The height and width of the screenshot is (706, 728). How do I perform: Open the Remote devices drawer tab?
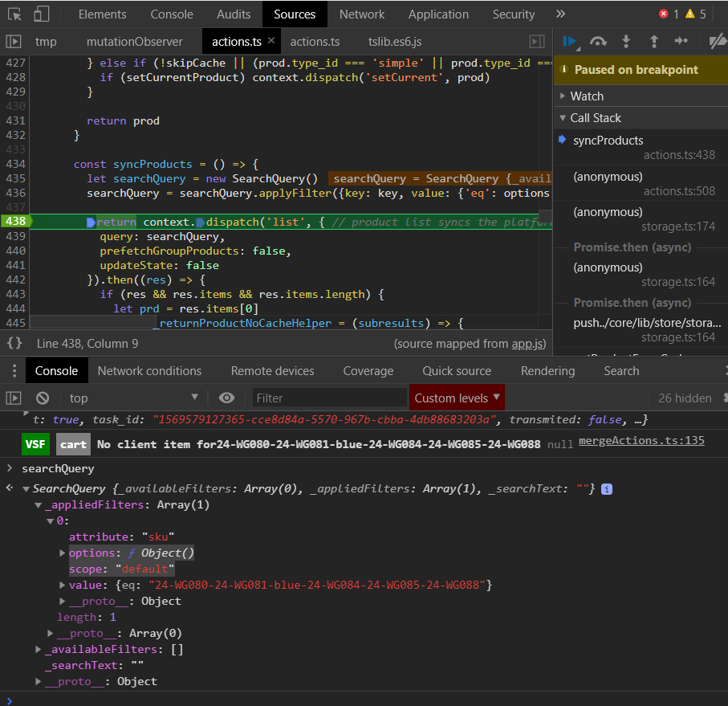pyautogui.click(x=273, y=371)
